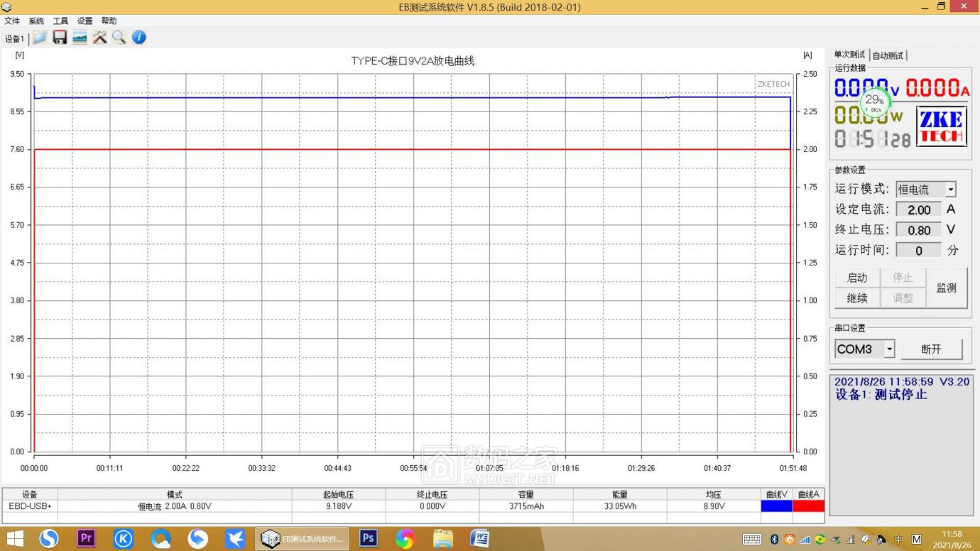Expand the 运行模式 dropdown

[x=951, y=190]
